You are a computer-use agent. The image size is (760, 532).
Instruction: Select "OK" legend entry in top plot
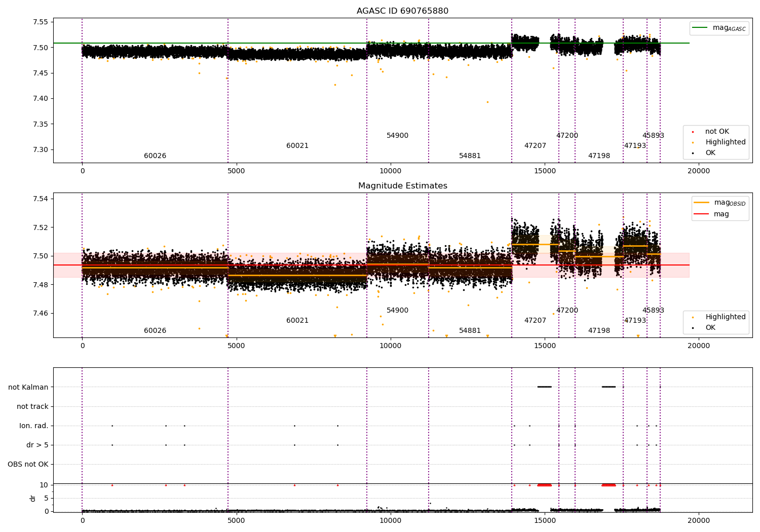[710, 153]
